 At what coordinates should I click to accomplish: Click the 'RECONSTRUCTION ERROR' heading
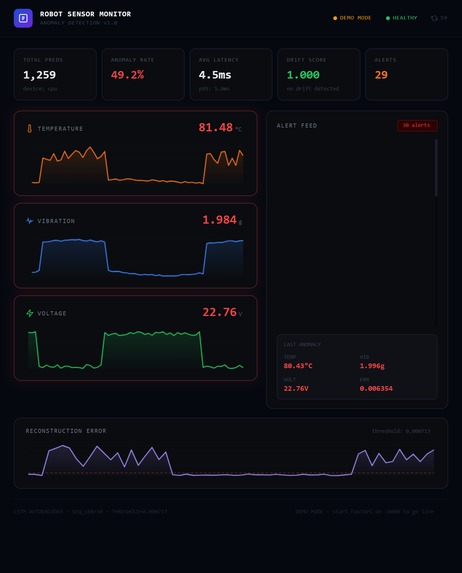pyautogui.click(x=66, y=431)
